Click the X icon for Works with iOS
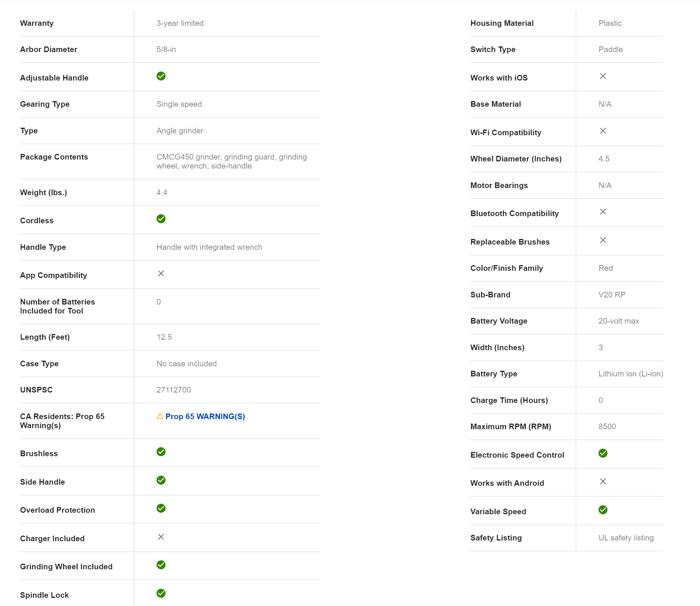 click(603, 76)
